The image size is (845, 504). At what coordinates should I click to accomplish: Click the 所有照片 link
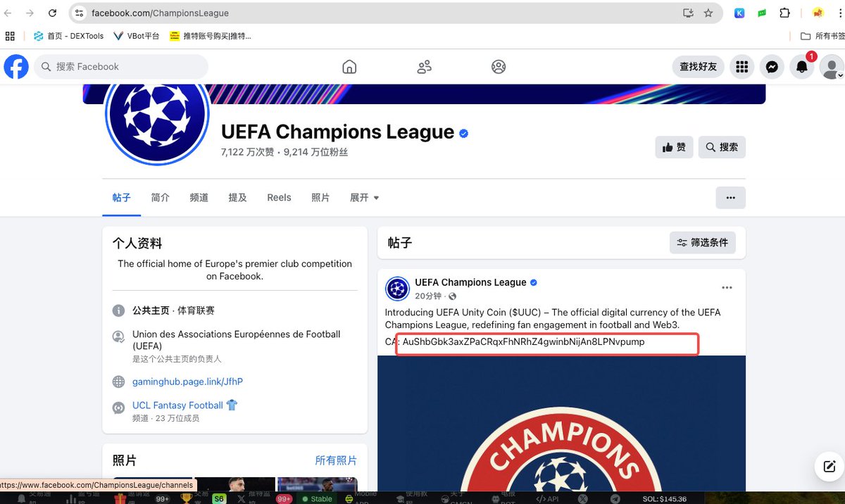pos(336,460)
